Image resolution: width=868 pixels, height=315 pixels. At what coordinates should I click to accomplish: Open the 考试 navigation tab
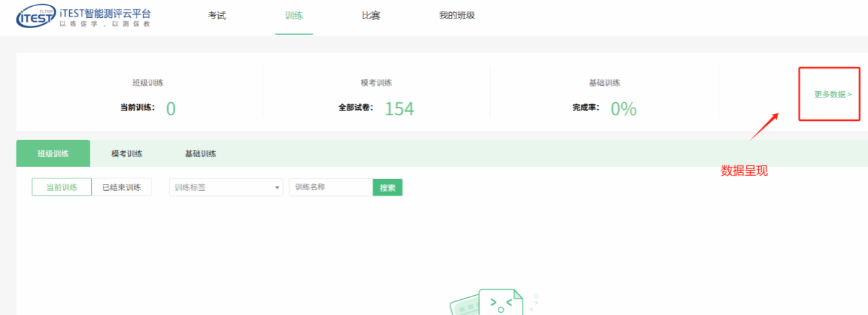point(217,16)
